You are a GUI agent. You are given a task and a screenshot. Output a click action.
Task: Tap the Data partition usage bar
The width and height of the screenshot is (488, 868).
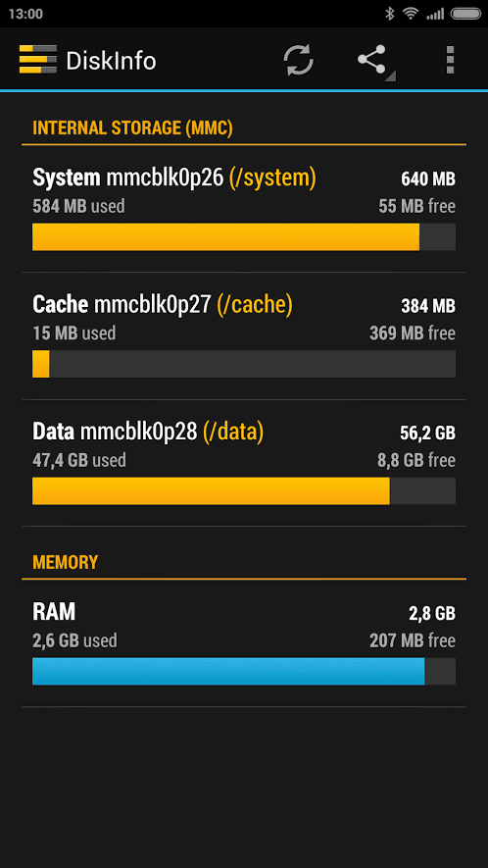point(244,491)
